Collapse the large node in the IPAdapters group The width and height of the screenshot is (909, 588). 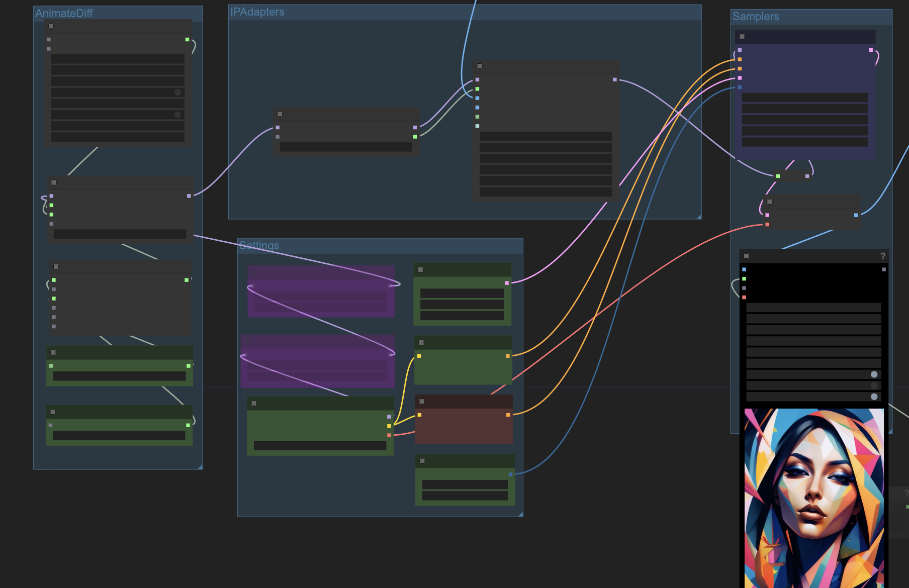coord(480,66)
